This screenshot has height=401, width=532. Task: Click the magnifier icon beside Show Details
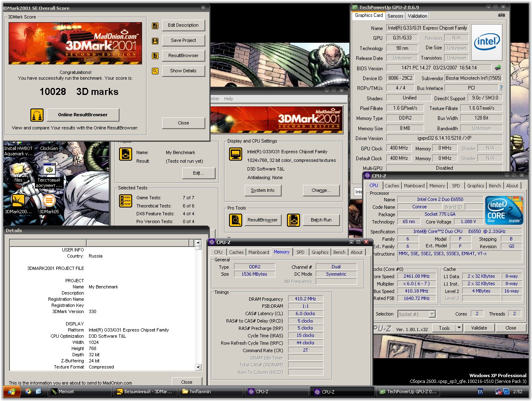click(x=155, y=71)
